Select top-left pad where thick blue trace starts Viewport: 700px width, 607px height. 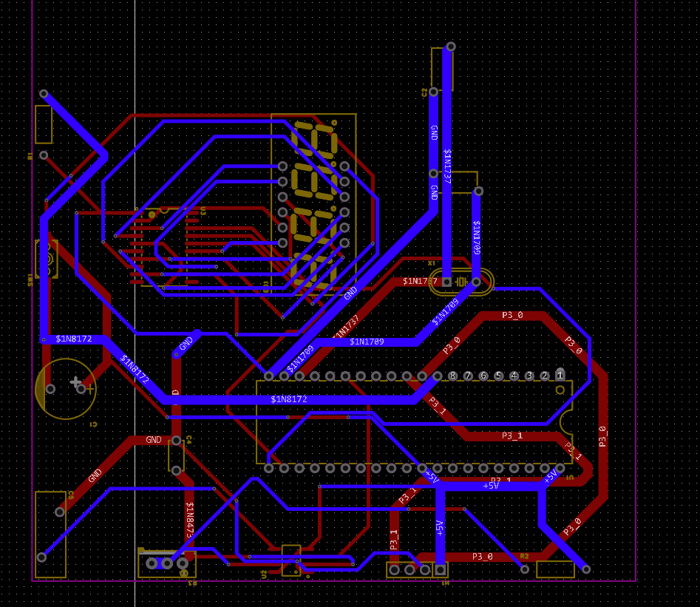pyautogui.click(x=44, y=94)
